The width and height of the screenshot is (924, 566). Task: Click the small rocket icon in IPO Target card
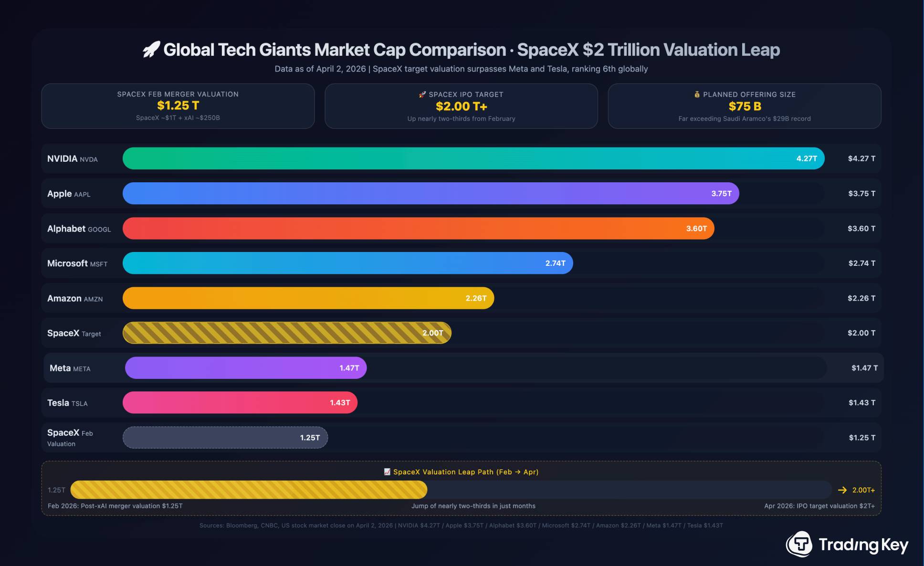[422, 94]
